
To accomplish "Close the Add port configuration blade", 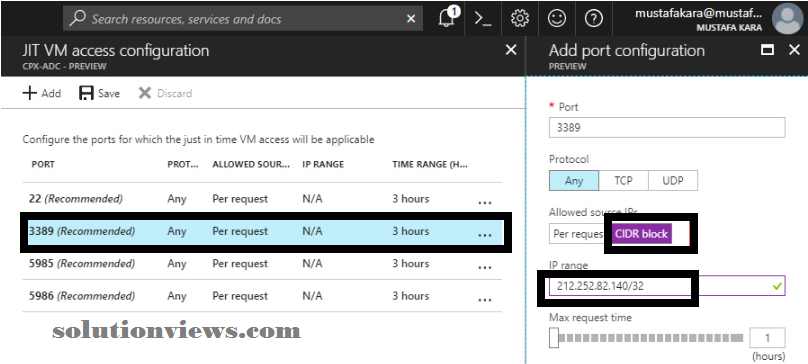I will click(x=794, y=50).
